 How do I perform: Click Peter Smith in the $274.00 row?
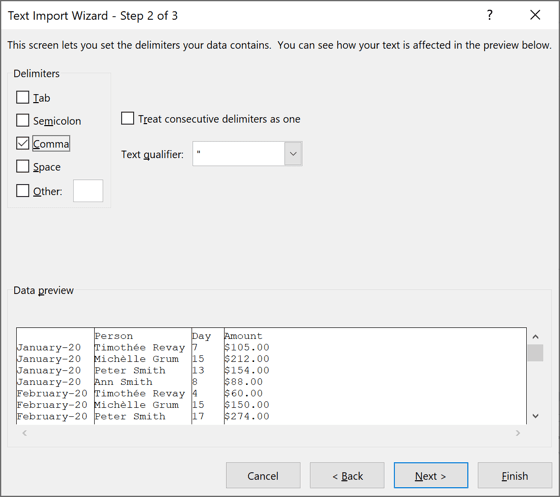[x=130, y=416]
